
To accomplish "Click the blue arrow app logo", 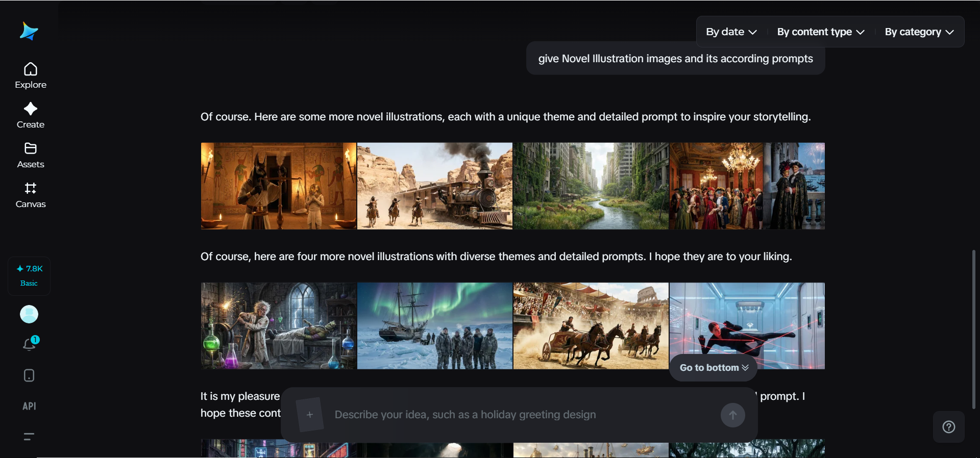I will click(x=29, y=31).
